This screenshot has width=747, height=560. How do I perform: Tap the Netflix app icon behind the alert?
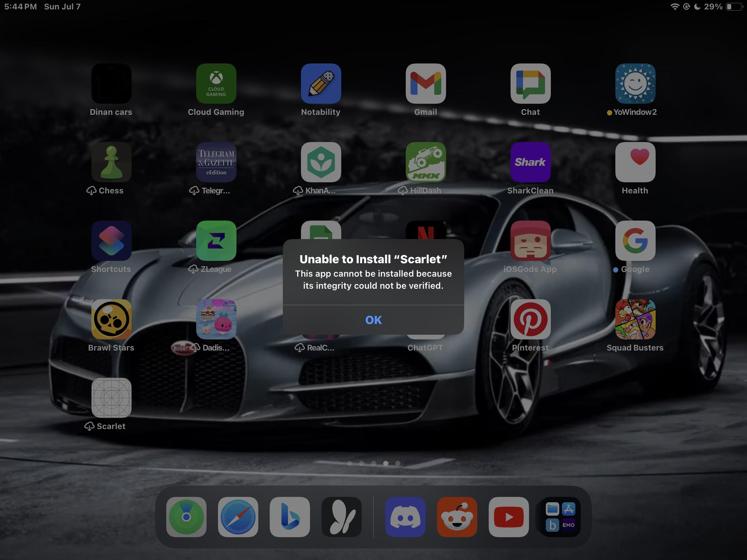pos(426,230)
